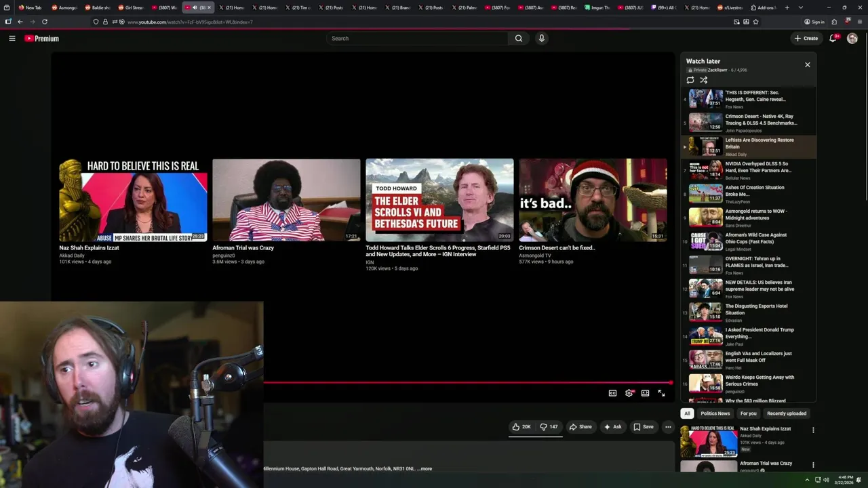Open options menu for Afroman Trial recommendation

(x=813, y=465)
